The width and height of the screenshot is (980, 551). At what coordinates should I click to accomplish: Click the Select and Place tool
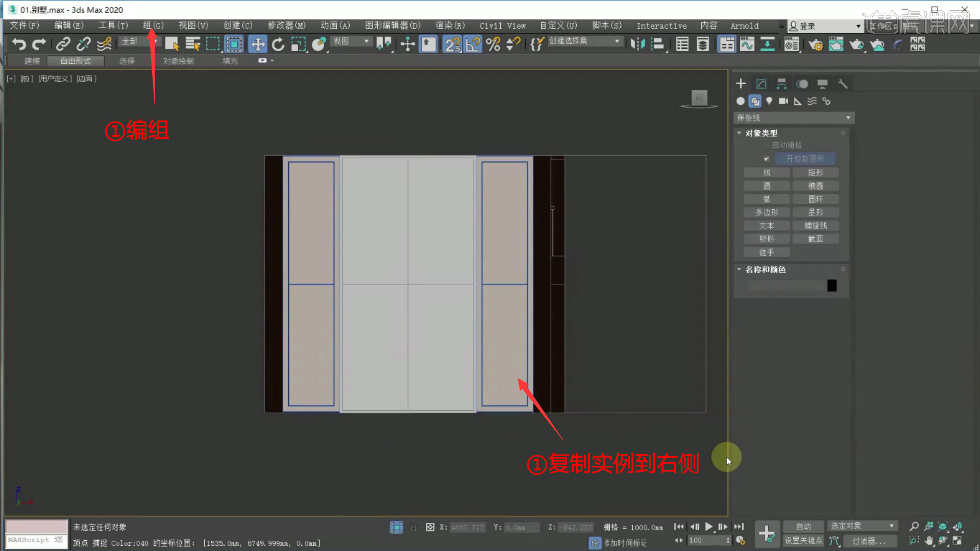(319, 44)
